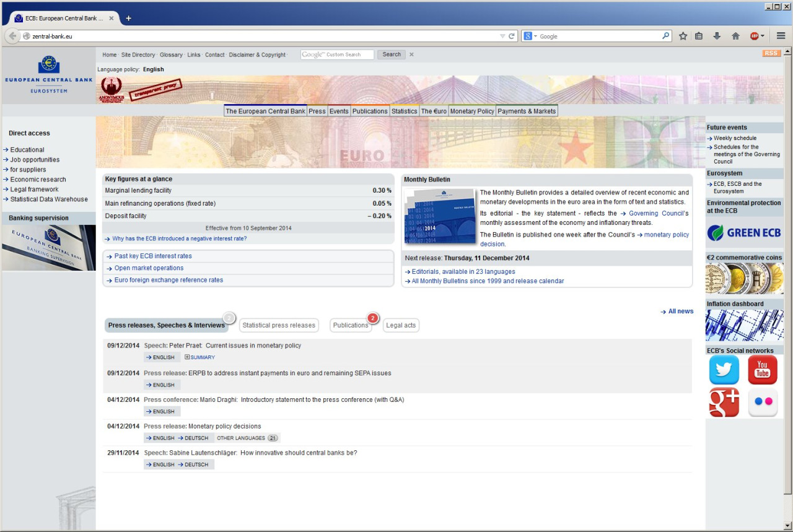
Task: Open Past key ECB interest rates link
Action: (x=153, y=256)
